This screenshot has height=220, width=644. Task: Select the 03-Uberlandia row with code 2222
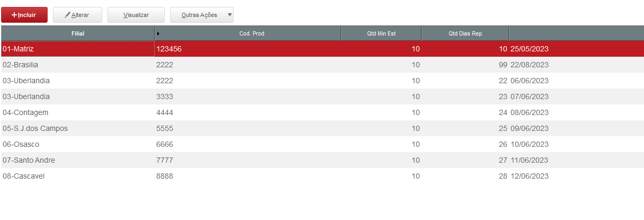click(322, 81)
